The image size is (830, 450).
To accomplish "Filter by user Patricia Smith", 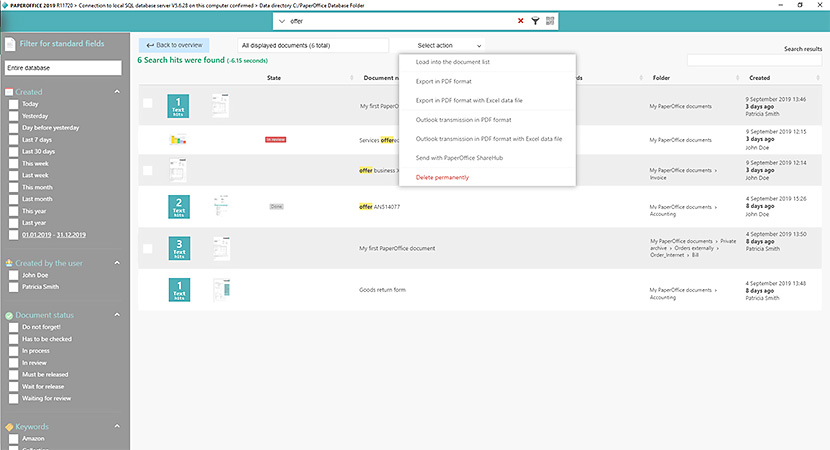I will pos(14,287).
